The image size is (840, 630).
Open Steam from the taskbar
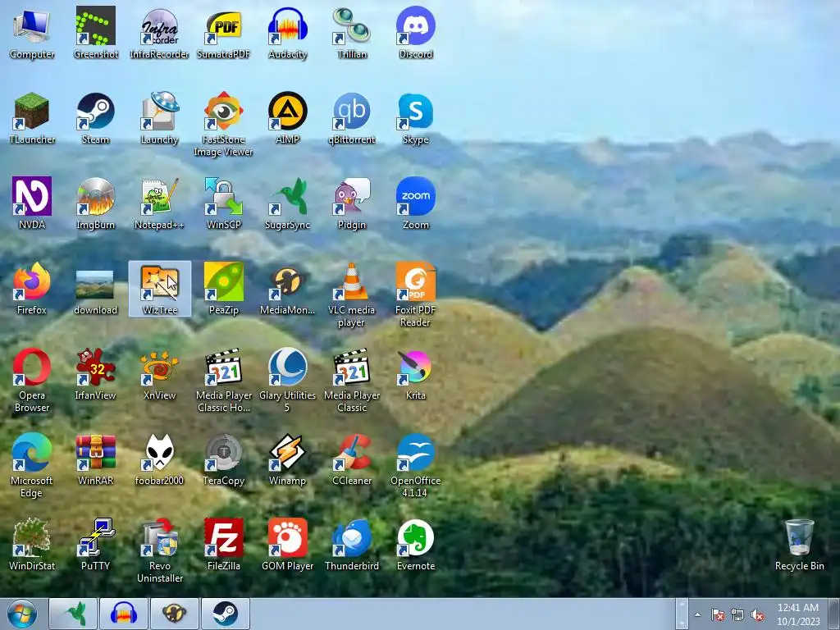[x=226, y=614]
